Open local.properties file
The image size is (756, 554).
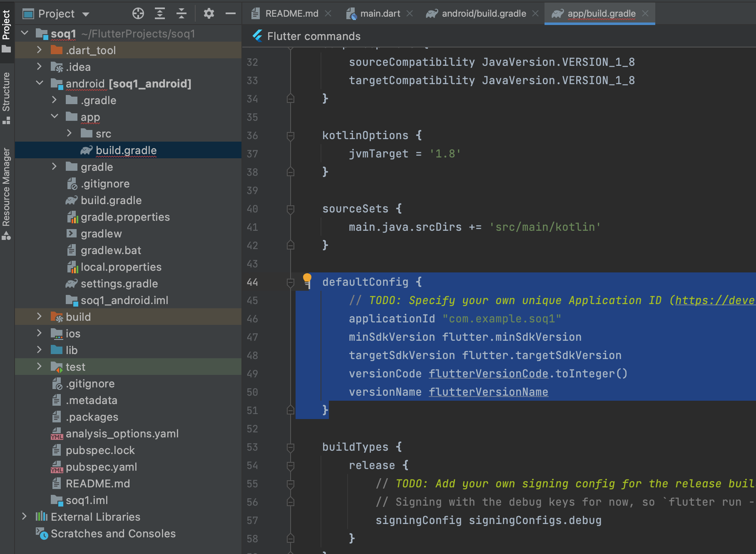(128, 267)
